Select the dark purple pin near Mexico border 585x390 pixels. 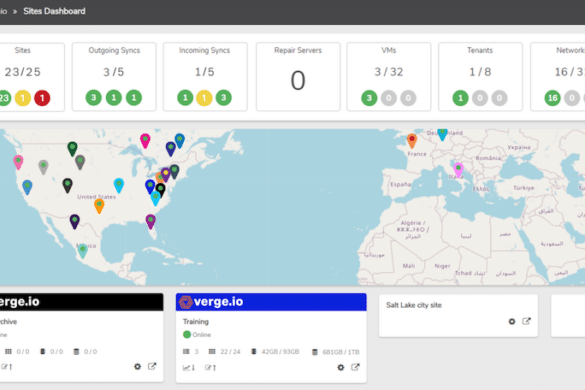click(75, 221)
